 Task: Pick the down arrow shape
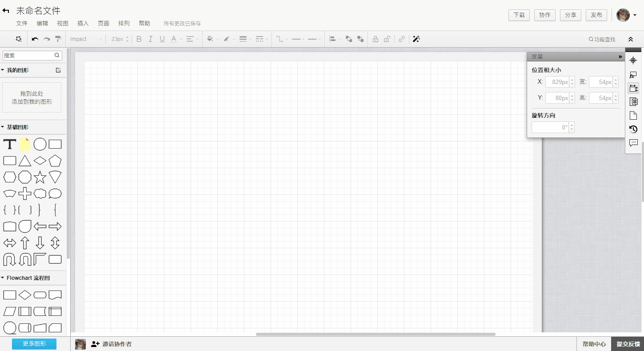click(40, 243)
